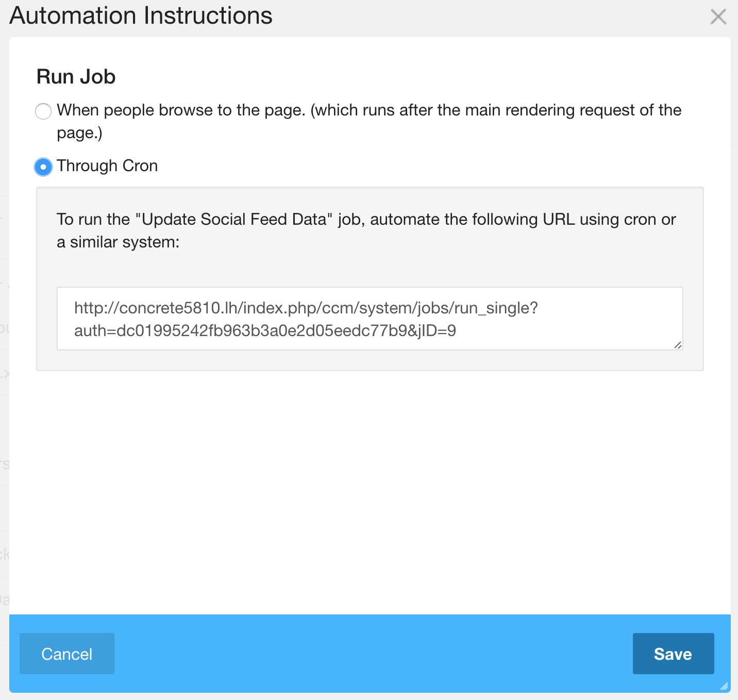Focus the cron job URL text field
738x700 pixels.
(x=370, y=319)
